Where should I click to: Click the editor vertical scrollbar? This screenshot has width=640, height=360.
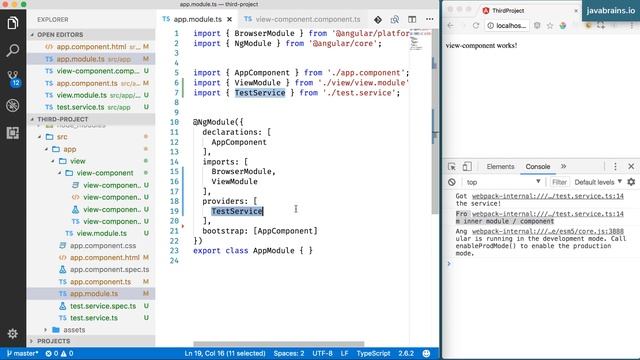(434, 122)
